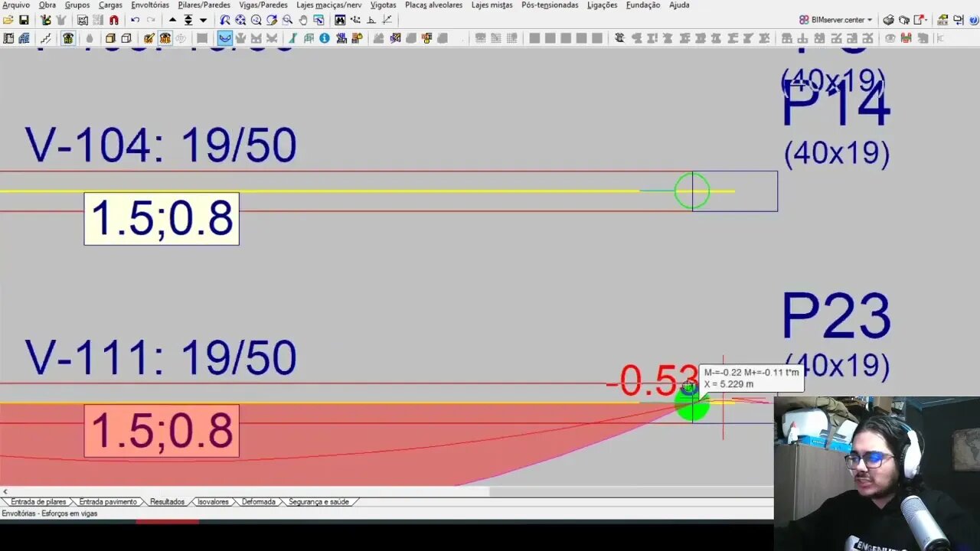
Task: Click the green telephone-like icon in second toolbar
Action: coord(68,37)
